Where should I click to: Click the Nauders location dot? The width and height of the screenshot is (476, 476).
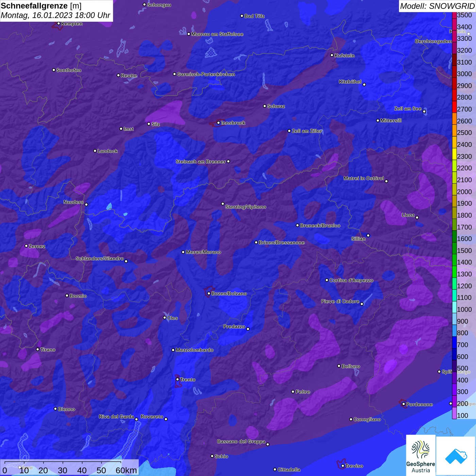click(86, 204)
